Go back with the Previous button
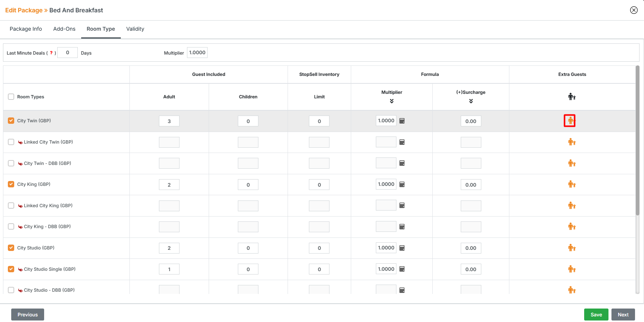 28,315
